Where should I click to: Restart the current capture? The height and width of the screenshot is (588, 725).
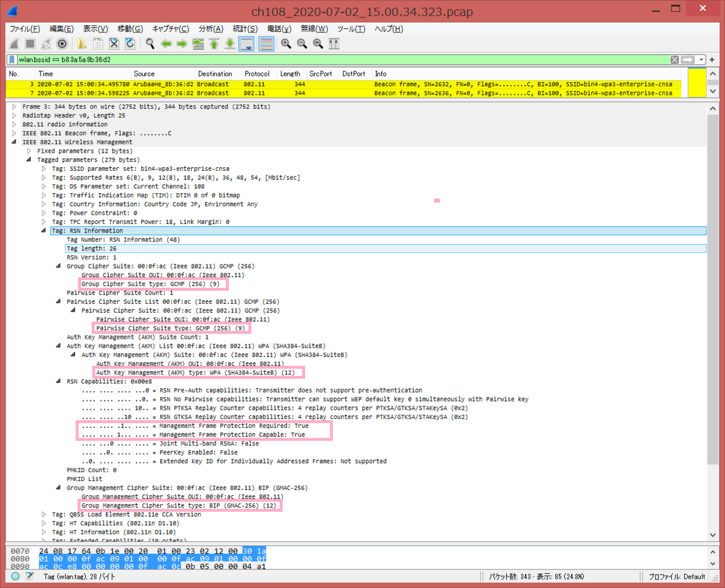(x=46, y=44)
